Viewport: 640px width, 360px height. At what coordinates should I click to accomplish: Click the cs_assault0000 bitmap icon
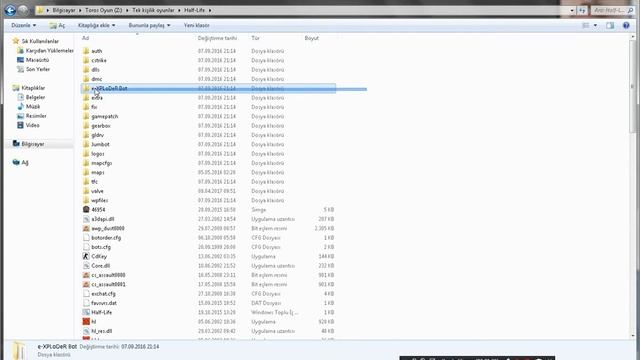[86, 275]
